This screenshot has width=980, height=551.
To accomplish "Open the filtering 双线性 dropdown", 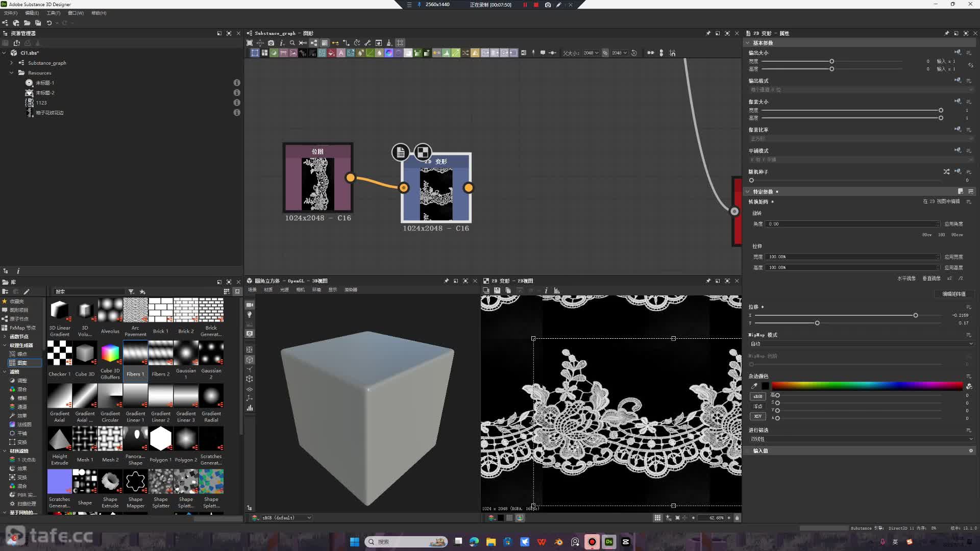I will [862, 439].
